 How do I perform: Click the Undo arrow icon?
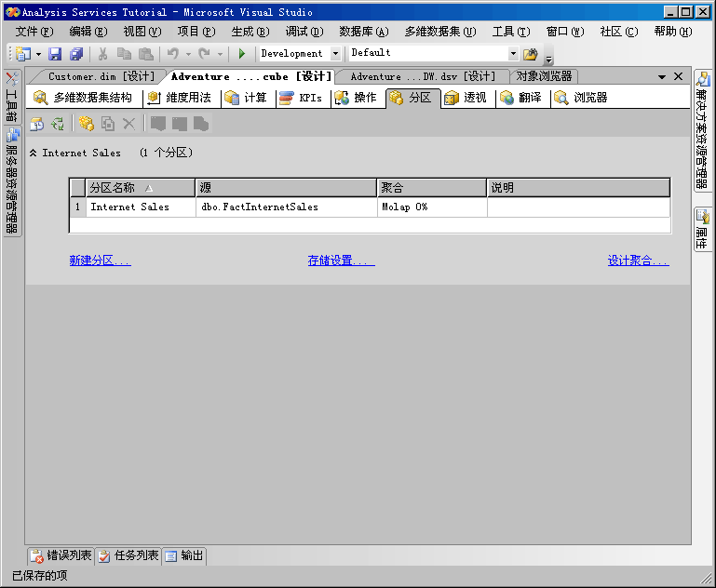click(172, 54)
